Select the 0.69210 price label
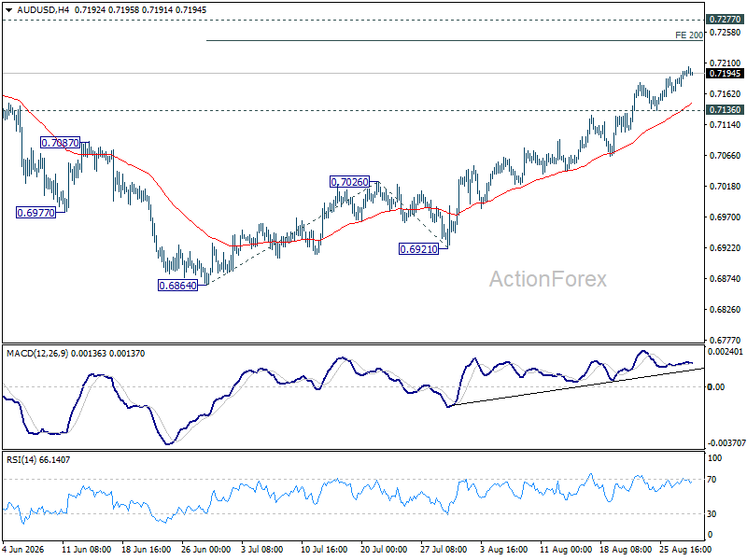The width and height of the screenshot is (747, 560). (x=418, y=249)
